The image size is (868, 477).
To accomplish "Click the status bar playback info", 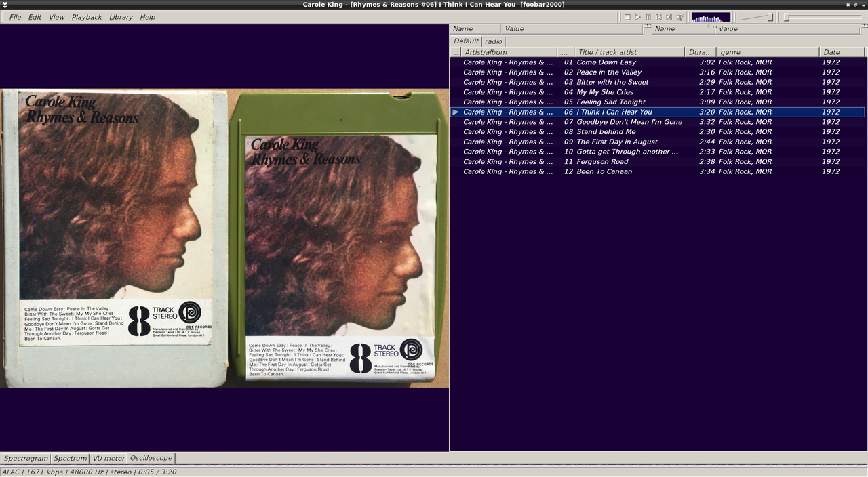I will click(x=90, y=472).
